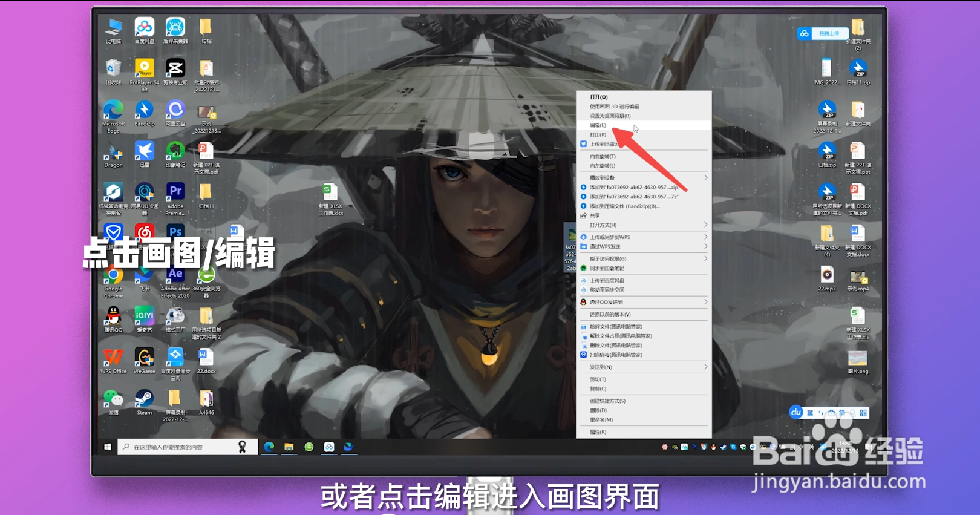Open the 腾讯QQ desktop shortcut
The width and height of the screenshot is (980, 515).
113,320
